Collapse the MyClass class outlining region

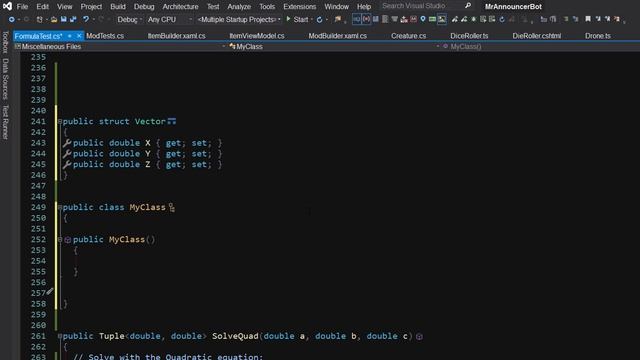(x=60, y=207)
